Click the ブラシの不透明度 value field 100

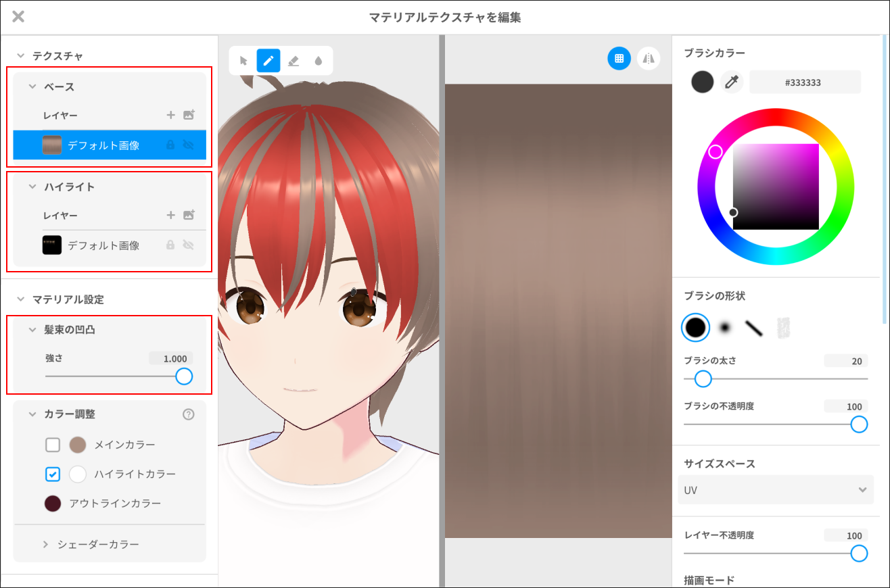845,406
